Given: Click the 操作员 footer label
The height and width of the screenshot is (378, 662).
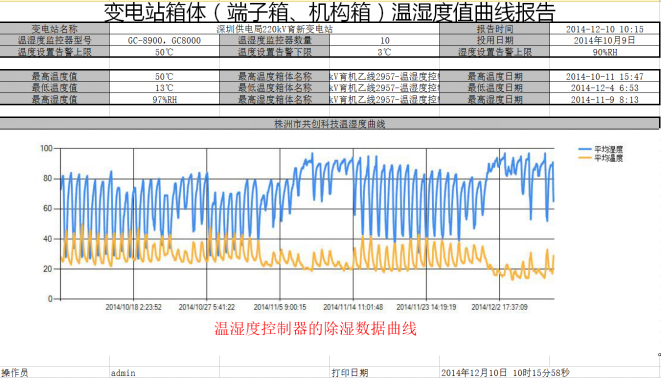Looking at the screenshot, I should click(15, 373).
